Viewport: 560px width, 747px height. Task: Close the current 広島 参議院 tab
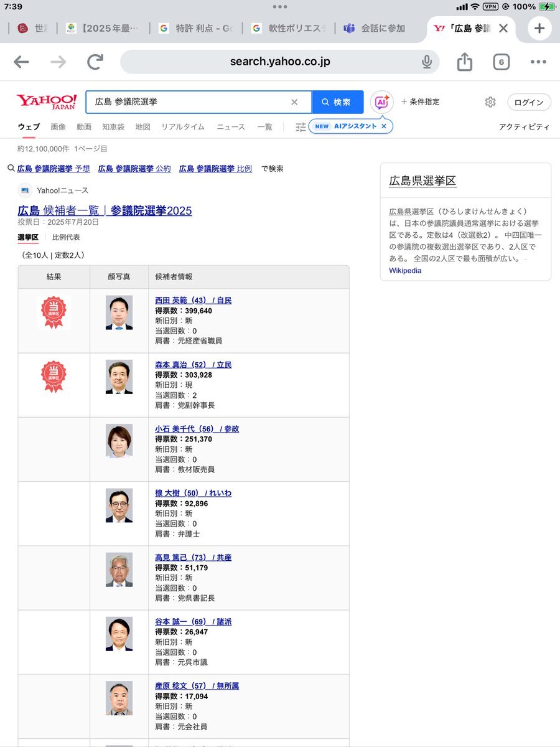503,28
